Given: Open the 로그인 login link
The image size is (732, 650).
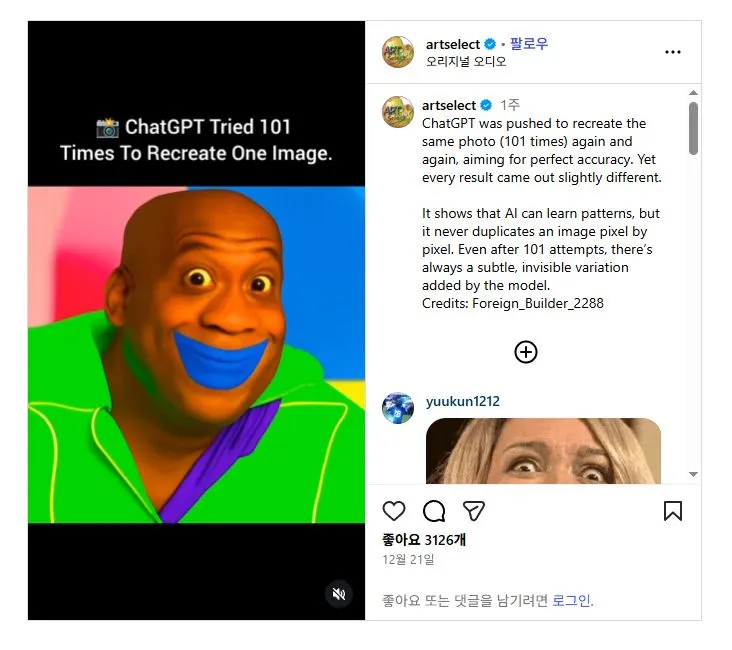Looking at the screenshot, I should point(571,600).
